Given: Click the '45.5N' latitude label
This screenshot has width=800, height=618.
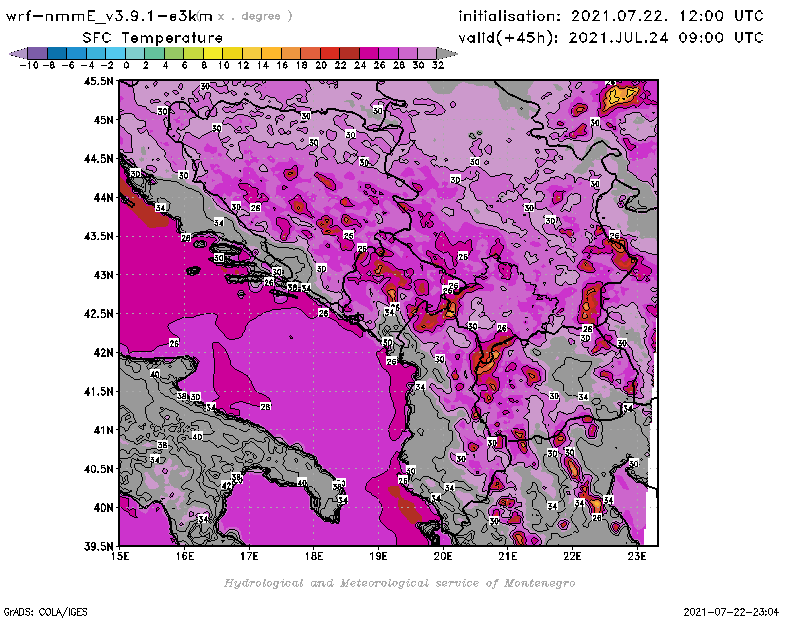Looking at the screenshot, I should coord(98,81).
